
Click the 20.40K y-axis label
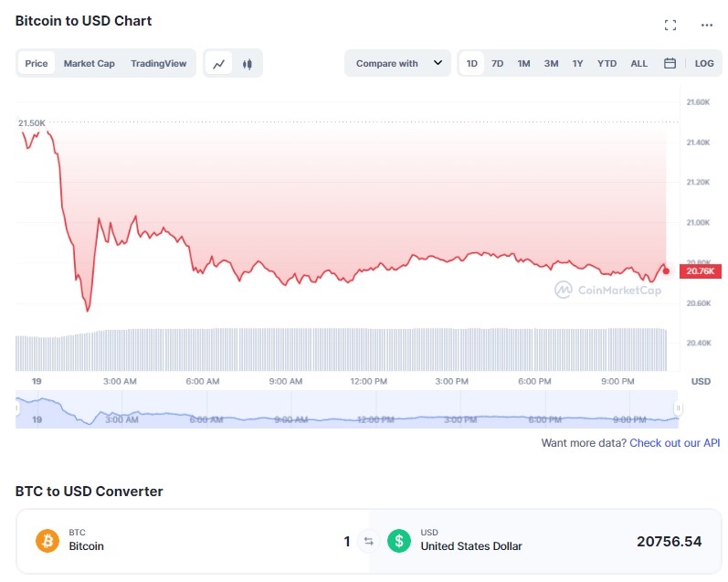tap(698, 343)
